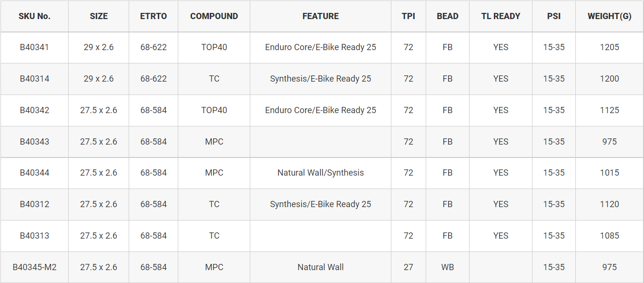This screenshot has width=644, height=283.
Task: Click SKU B40345-M2 cell
Action: point(34,267)
